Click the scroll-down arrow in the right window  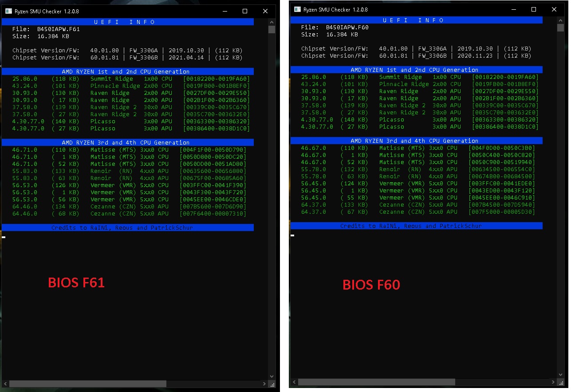click(x=560, y=375)
